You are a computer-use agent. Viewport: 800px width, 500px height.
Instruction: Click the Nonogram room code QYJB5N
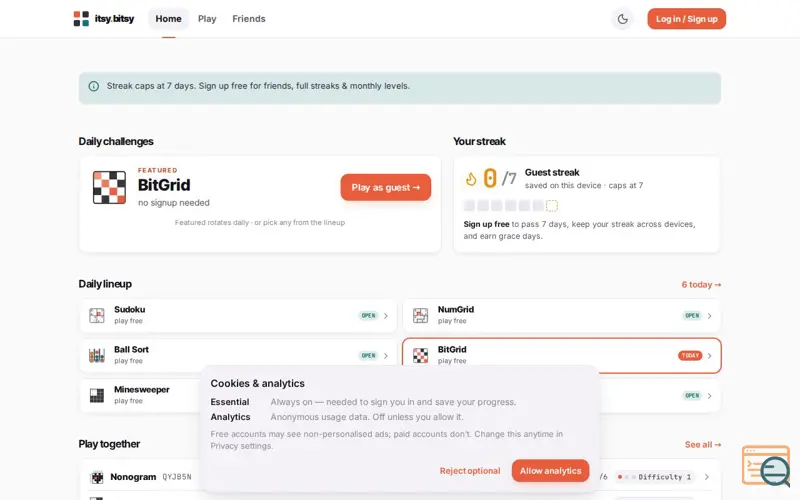[177, 477]
